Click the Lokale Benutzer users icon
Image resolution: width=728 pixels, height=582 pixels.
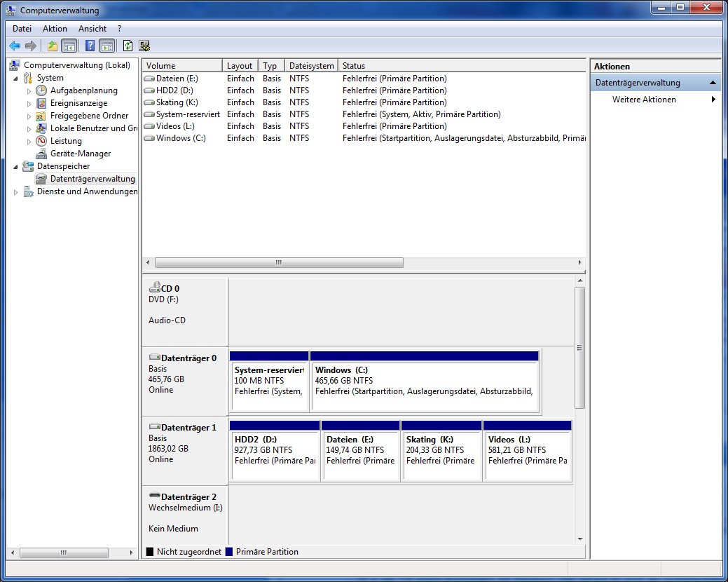41,128
